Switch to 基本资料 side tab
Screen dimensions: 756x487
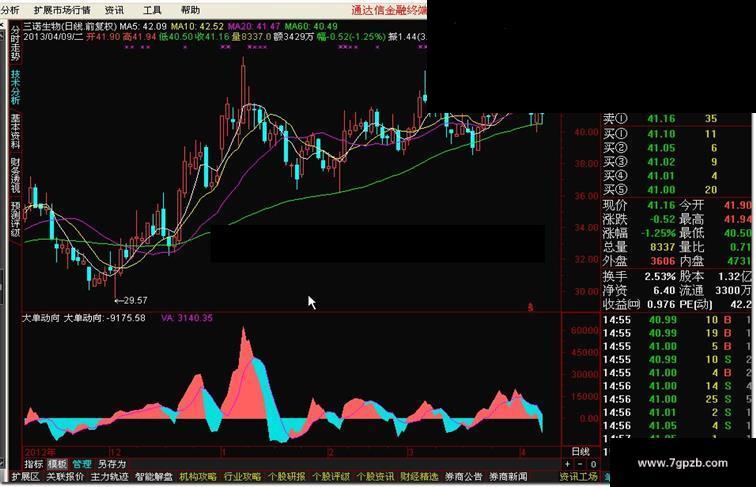coord(15,131)
